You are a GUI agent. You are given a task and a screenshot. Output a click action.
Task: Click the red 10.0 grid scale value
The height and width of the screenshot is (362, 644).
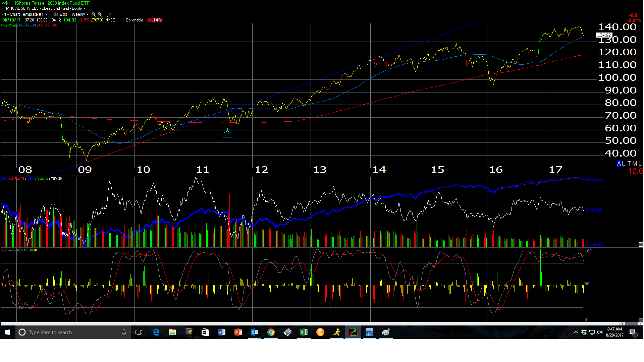[x=635, y=171]
